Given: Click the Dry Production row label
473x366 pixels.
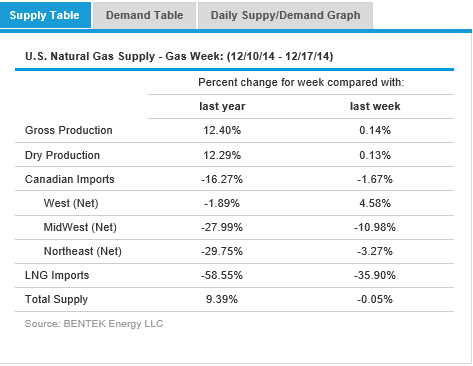Looking at the screenshot, I should pyautogui.click(x=62, y=155).
